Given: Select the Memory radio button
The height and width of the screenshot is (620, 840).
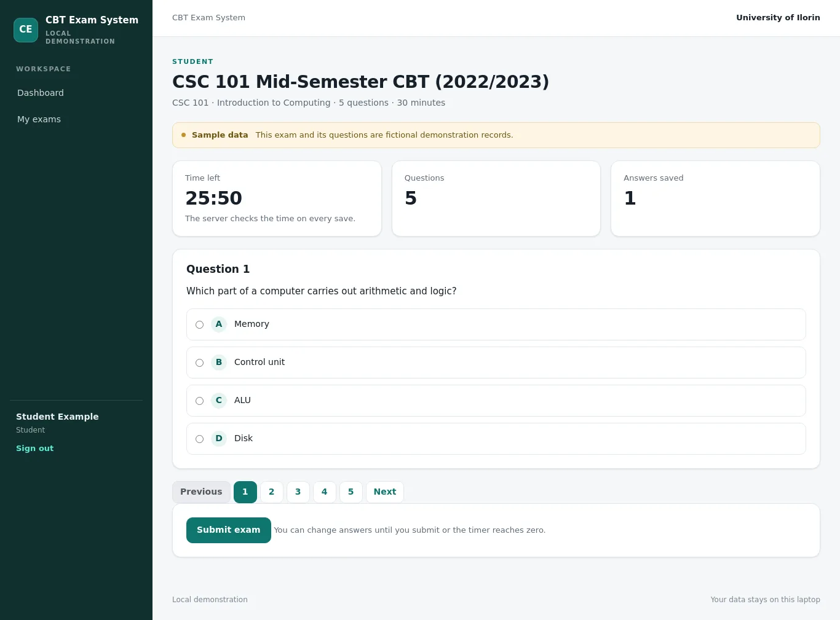Looking at the screenshot, I should (x=199, y=324).
